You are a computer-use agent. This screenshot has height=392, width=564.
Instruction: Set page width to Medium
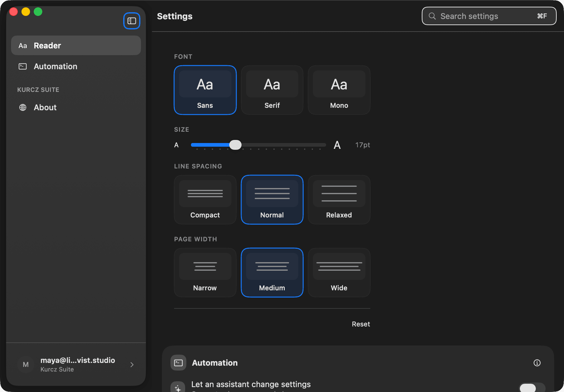point(272,273)
